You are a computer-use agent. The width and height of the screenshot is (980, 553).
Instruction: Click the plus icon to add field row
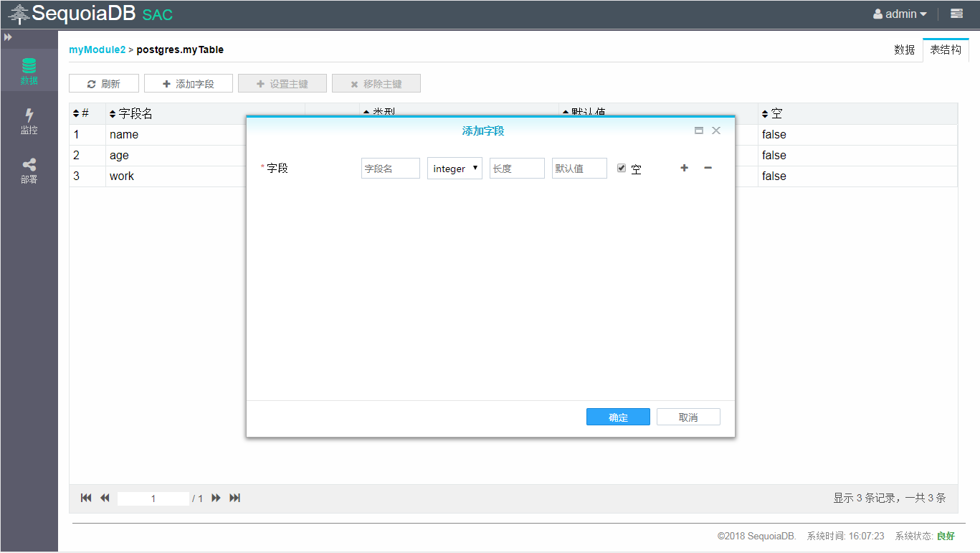point(684,168)
